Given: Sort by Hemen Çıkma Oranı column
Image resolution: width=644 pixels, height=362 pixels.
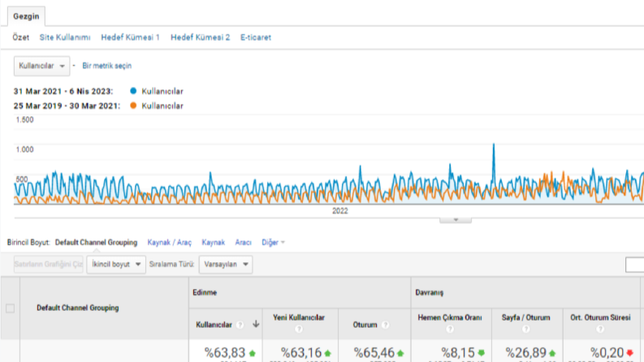Looking at the screenshot, I should [x=450, y=317].
